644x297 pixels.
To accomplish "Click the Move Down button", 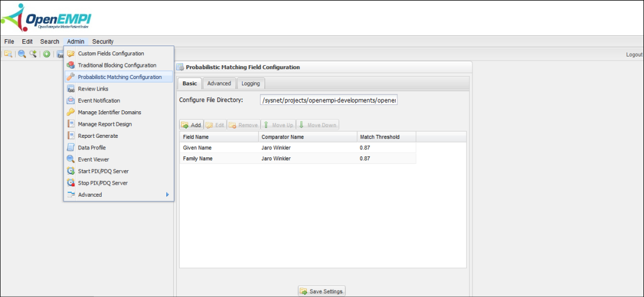I will click(x=317, y=125).
